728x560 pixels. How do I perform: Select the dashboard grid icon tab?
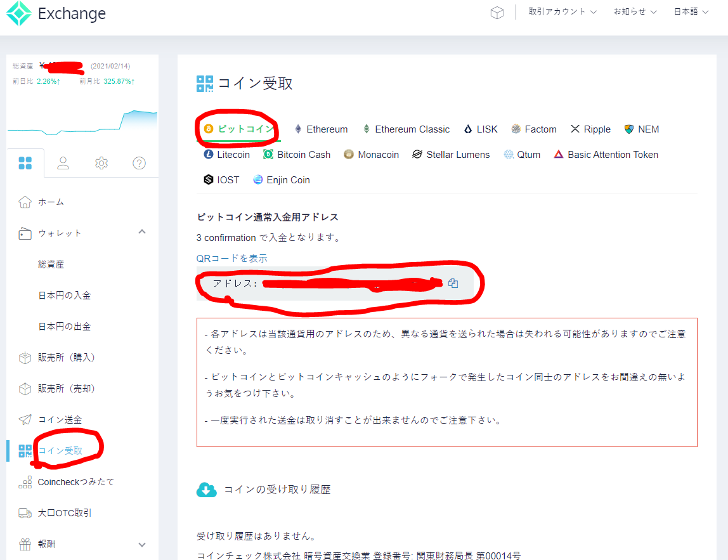(25, 163)
